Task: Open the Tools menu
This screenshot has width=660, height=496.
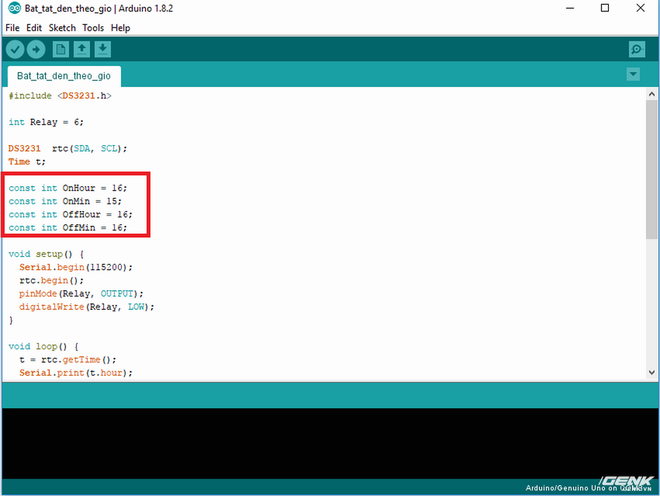Action: [x=93, y=28]
